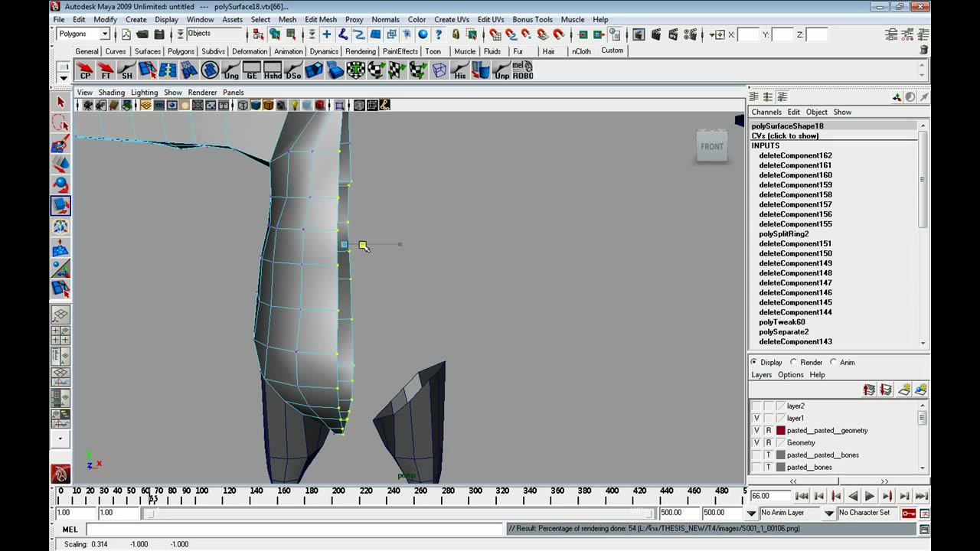Click the His shelf button

[x=459, y=71]
